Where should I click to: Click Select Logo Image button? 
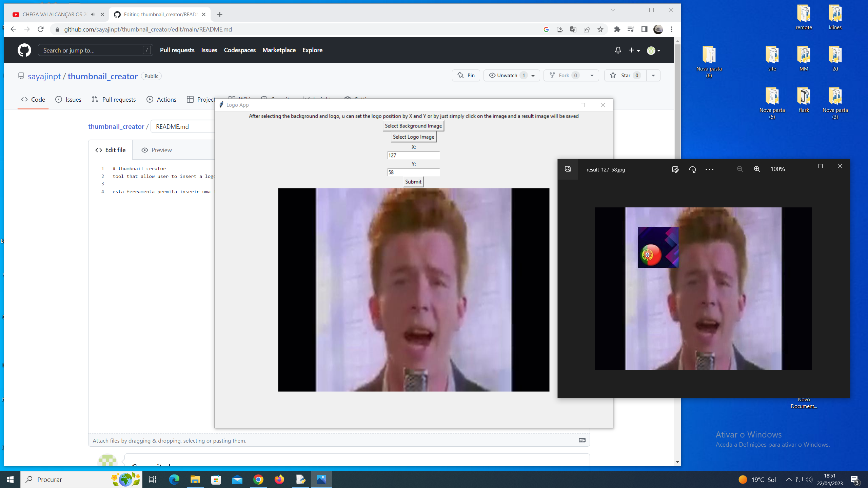(x=413, y=137)
